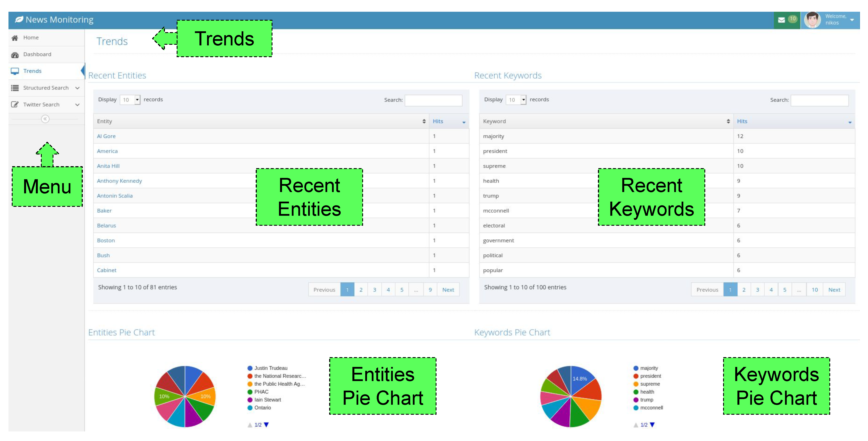868x441 pixels.
Task: Select Trends in the sidebar menu
Action: [x=32, y=71]
